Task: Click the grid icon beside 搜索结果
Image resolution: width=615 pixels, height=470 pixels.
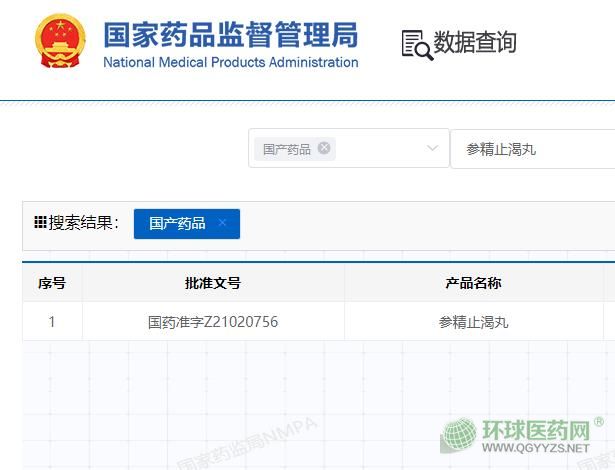Action: coord(40,223)
